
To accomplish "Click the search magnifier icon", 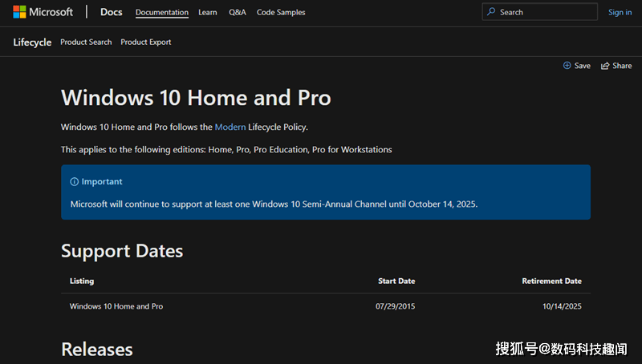I will coord(491,12).
